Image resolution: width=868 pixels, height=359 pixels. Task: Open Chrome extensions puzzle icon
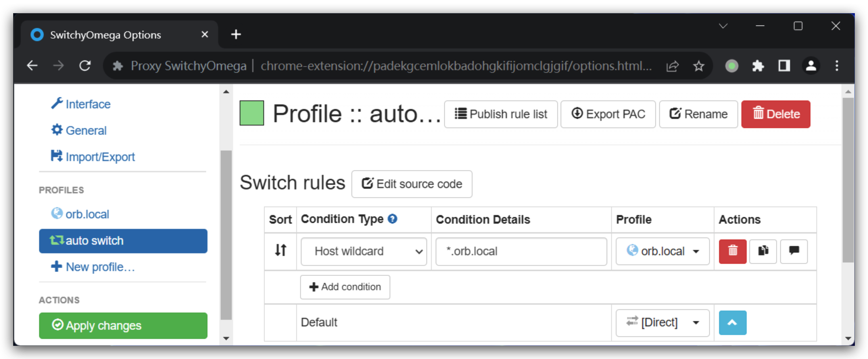point(758,66)
